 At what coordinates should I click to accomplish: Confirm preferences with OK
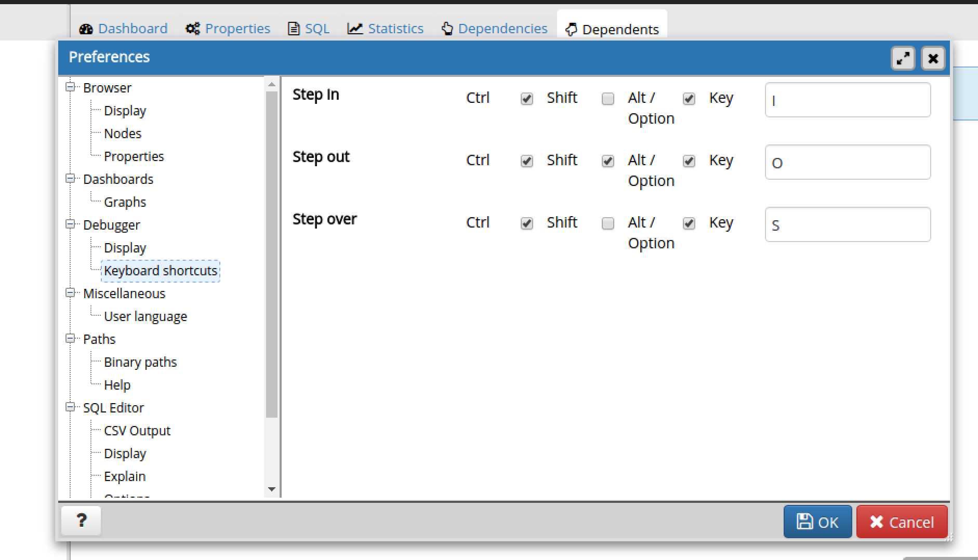817,522
